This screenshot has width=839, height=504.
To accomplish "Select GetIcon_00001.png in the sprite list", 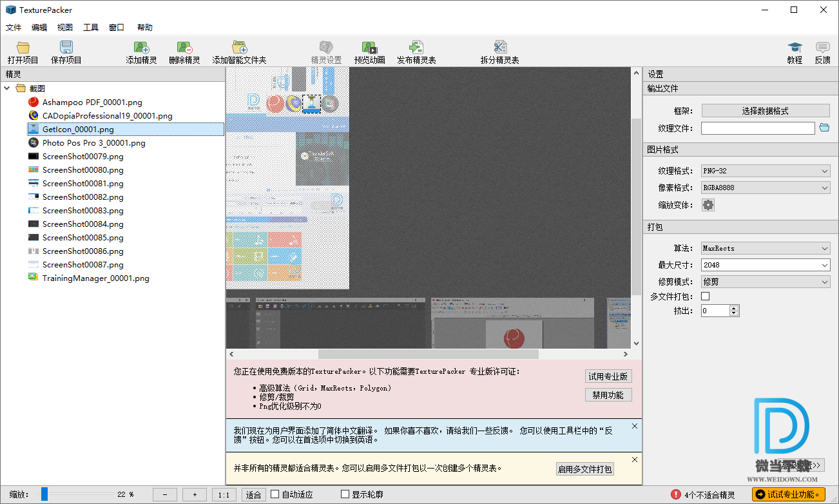I will coord(126,129).
